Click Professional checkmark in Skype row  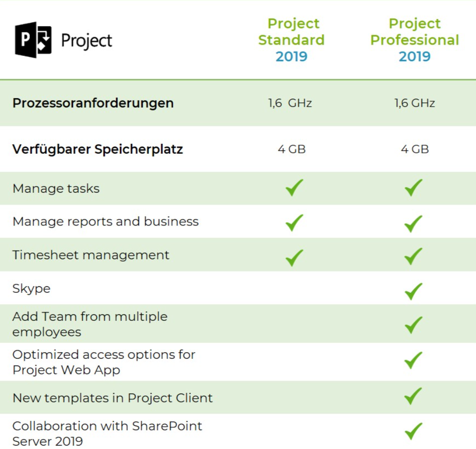coord(413,291)
